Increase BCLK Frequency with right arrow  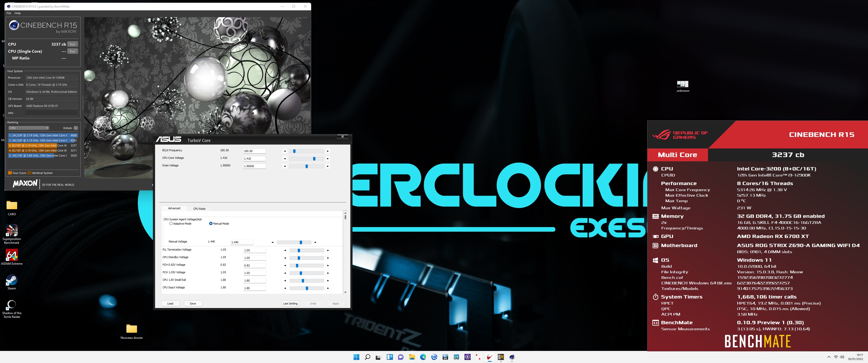click(328, 151)
